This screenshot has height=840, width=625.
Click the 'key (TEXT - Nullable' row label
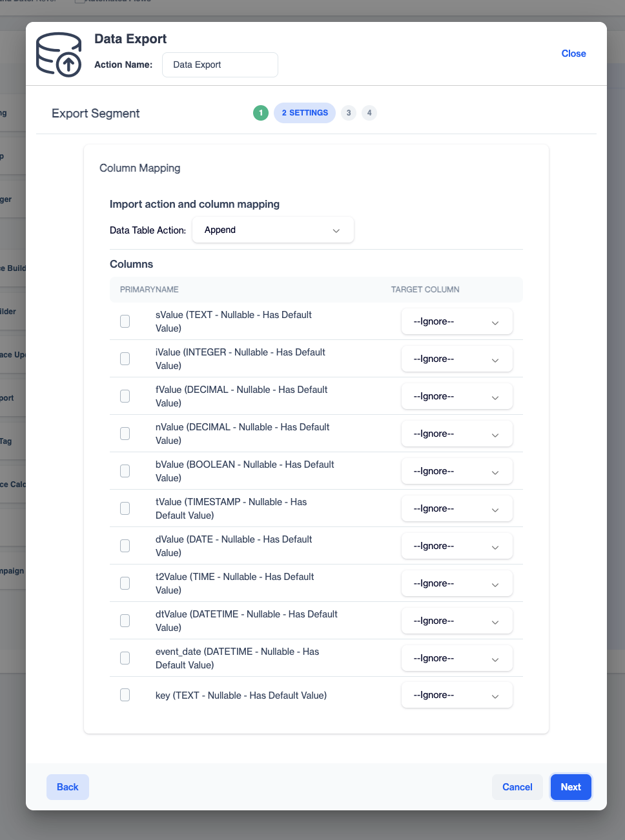241,695
